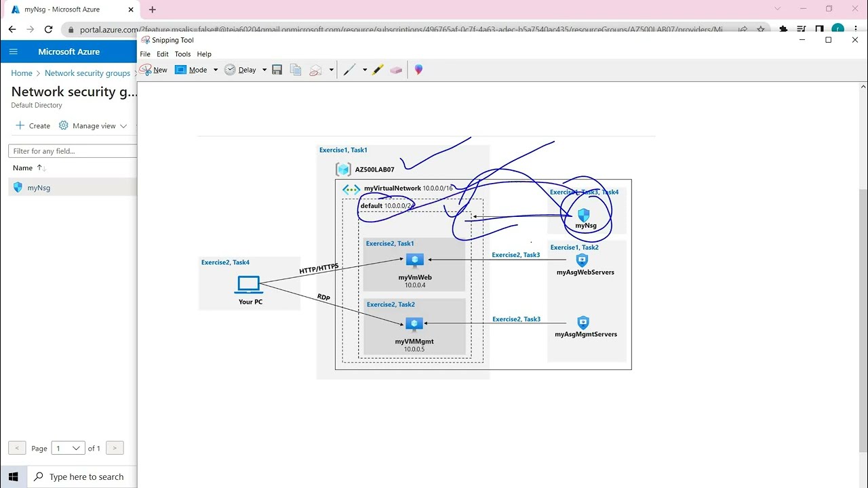Save the snip with the floppy icon
This screenshot has height=488, width=868.
coord(277,70)
